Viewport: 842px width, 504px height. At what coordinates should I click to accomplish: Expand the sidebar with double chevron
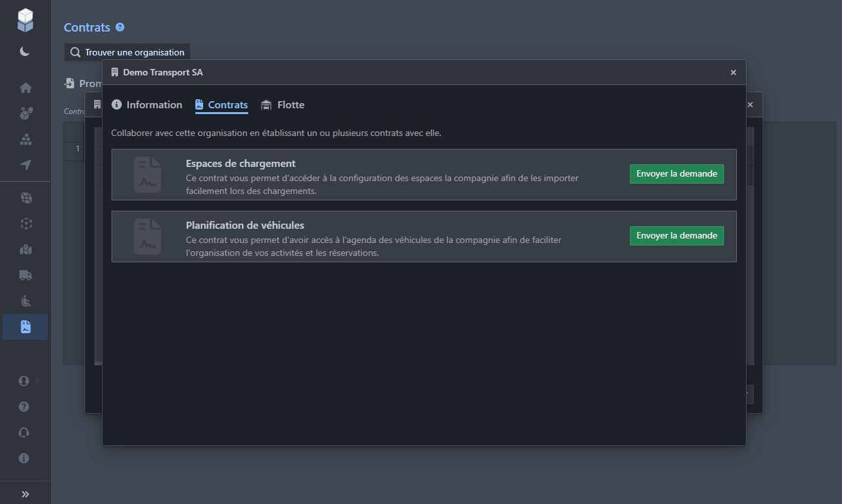25,494
